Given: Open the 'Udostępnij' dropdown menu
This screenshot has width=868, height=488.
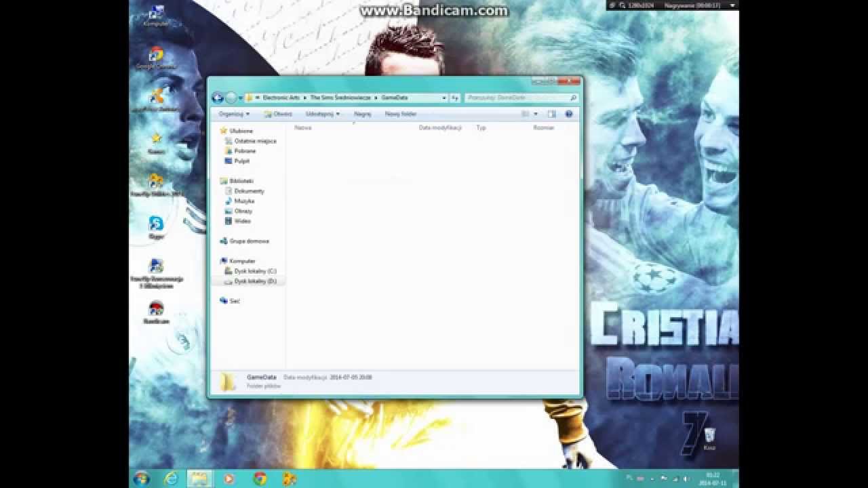Looking at the screenshot, I should [x=323, y=114].
